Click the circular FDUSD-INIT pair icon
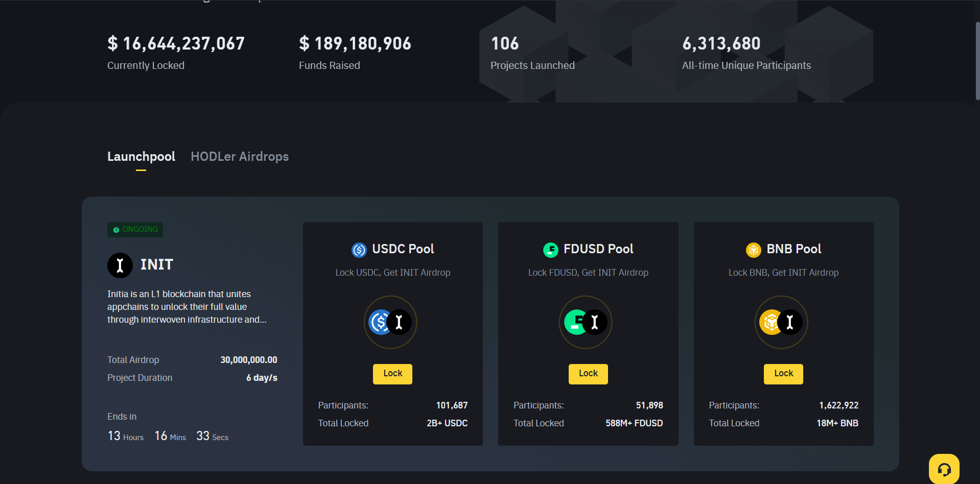This screenshot has width=980, height=484. tap(586, 322)
